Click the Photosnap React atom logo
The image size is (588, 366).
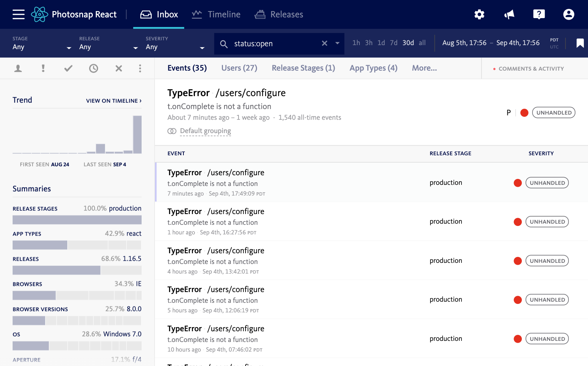[x=40, y=14]
